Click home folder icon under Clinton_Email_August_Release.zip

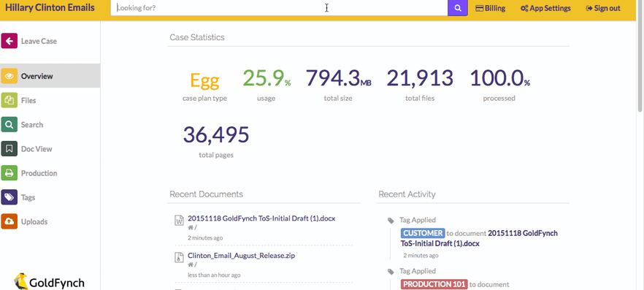[191, 265]
